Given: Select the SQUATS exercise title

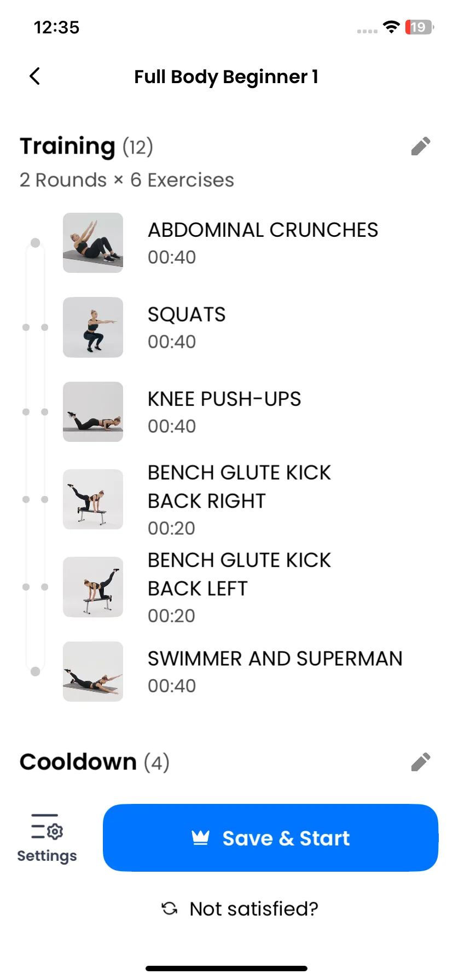Looking at the screenshot, I should tap(187, 314).
